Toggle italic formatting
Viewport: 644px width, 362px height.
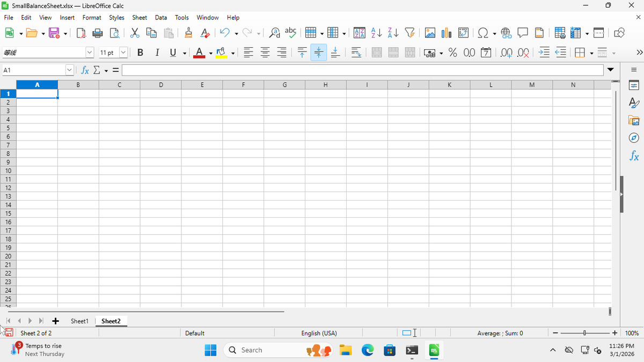157,53
